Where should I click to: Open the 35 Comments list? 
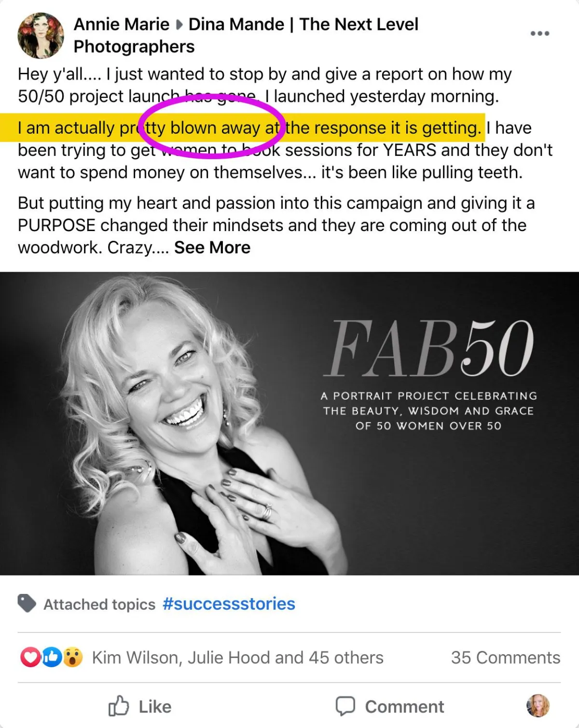tap(506, 658)
